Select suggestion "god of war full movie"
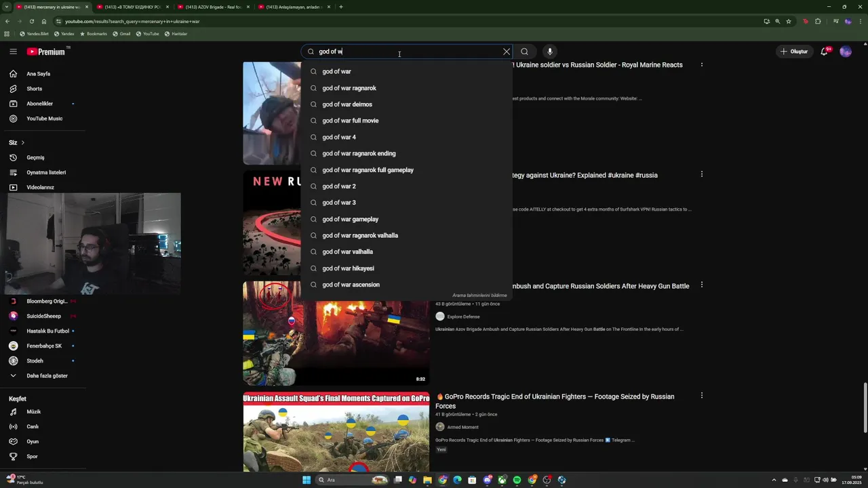Screen dimensions: 868x488 tap(407, 121)
